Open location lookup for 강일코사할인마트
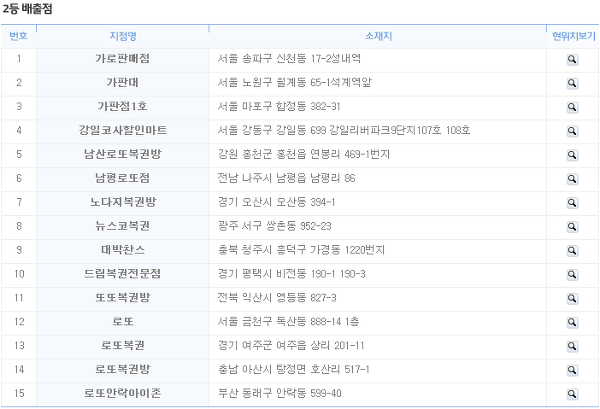 click(x=572, y=131)
